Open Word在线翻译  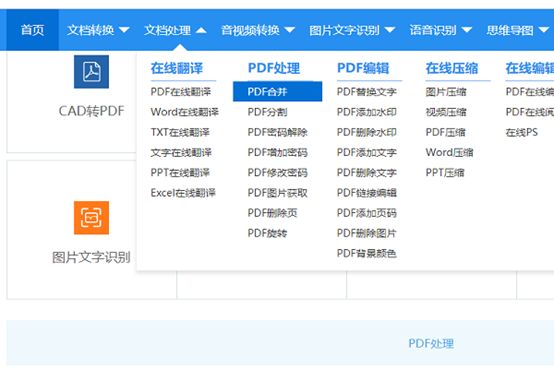pyautogui.click(x=184, y=112)
